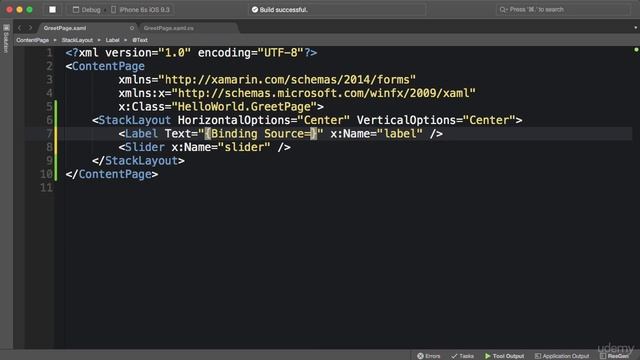Click the opening <ContentPage tag on line 2
This screenshot has width=640, height=360.
point(105,66)
